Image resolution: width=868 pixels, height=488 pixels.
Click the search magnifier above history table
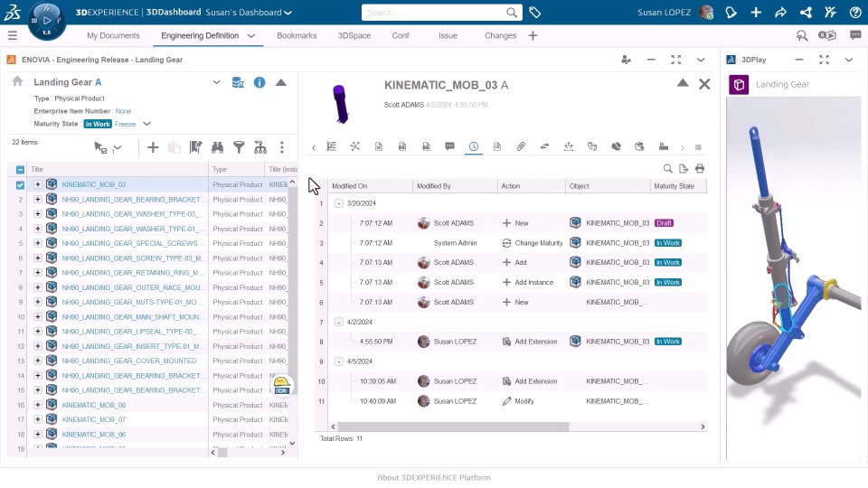[668, 168]
